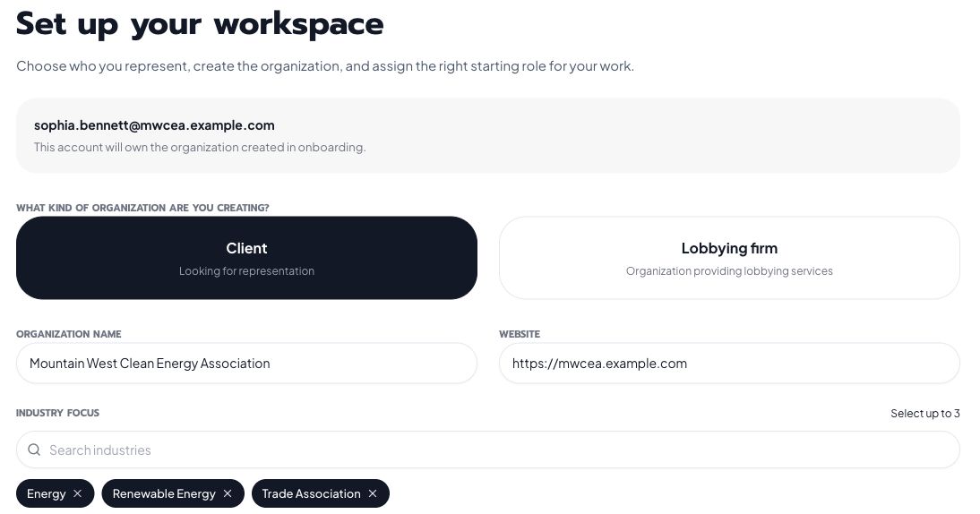Remove the Renewable Energy chip
The image size is (980, 514).
(x=228, y=493)
